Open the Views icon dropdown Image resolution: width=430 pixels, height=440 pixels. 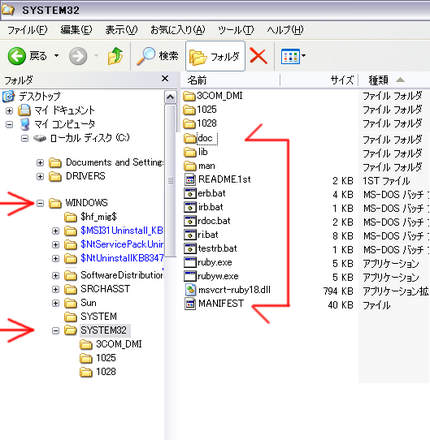tap(293, 56)
